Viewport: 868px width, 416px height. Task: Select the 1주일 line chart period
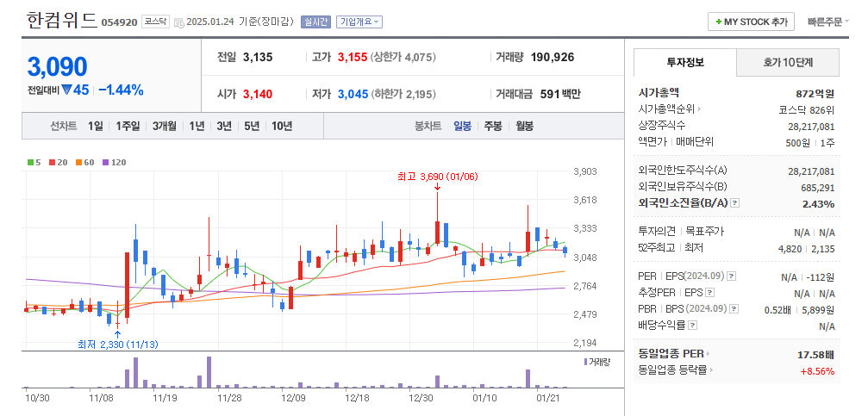pos(128,126)
